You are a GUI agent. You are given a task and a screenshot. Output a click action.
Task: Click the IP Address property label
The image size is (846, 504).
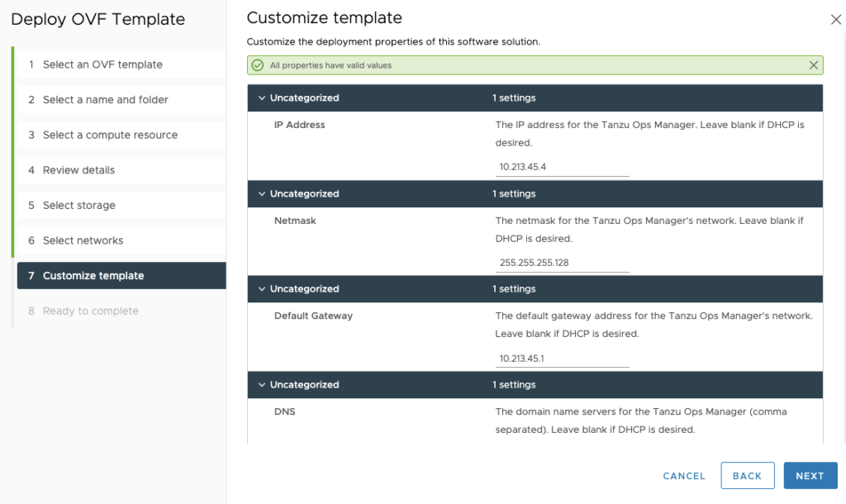(x=299, y=125)
